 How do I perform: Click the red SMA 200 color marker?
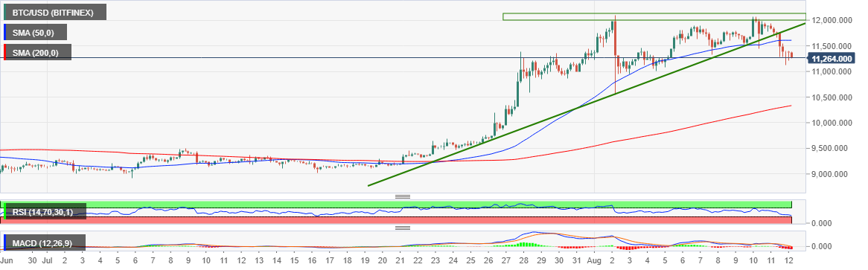click(5, 53)
